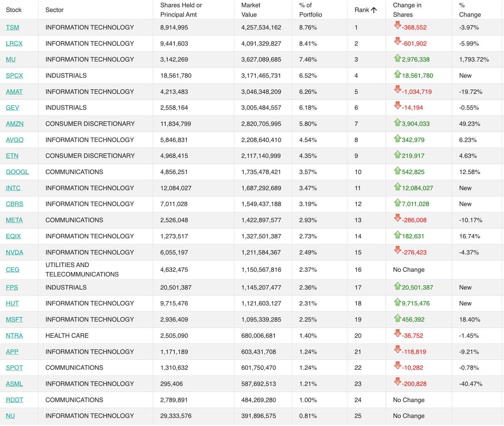
Task: Click the green up arrow in the AVGO row
Action: coord(397,138)
